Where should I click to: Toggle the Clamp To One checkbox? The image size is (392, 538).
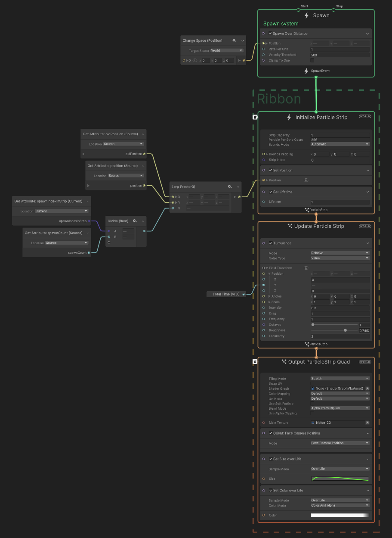(x=312, y=60)
